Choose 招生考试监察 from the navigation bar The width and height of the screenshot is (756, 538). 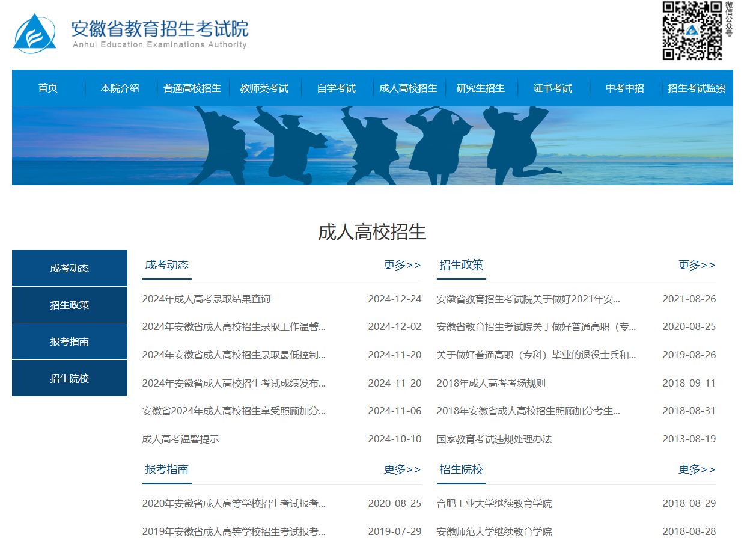697,88
